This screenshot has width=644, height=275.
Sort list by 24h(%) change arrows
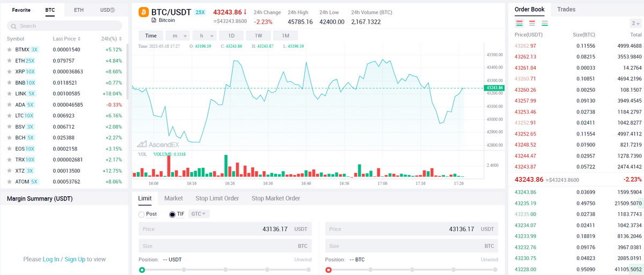pos(121,39)
